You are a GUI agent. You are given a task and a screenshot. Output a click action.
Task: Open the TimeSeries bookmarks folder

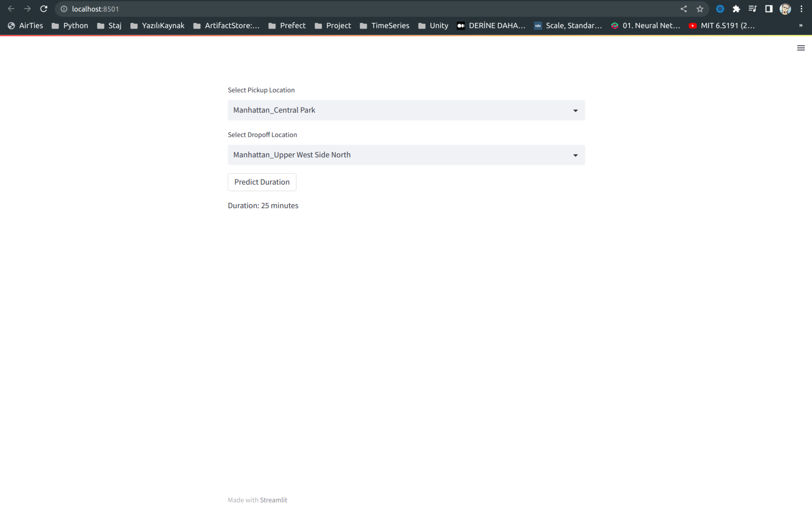pos(391,25)
